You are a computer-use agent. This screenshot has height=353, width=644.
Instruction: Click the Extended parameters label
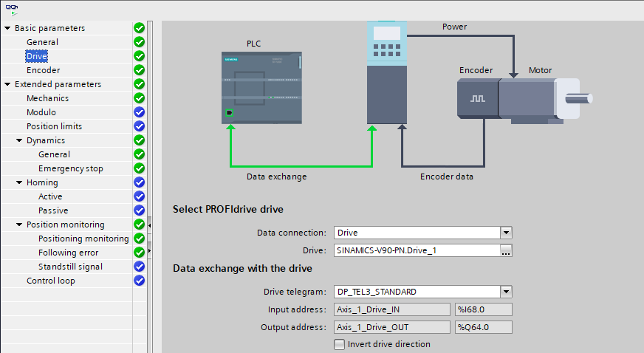point(58,84)
